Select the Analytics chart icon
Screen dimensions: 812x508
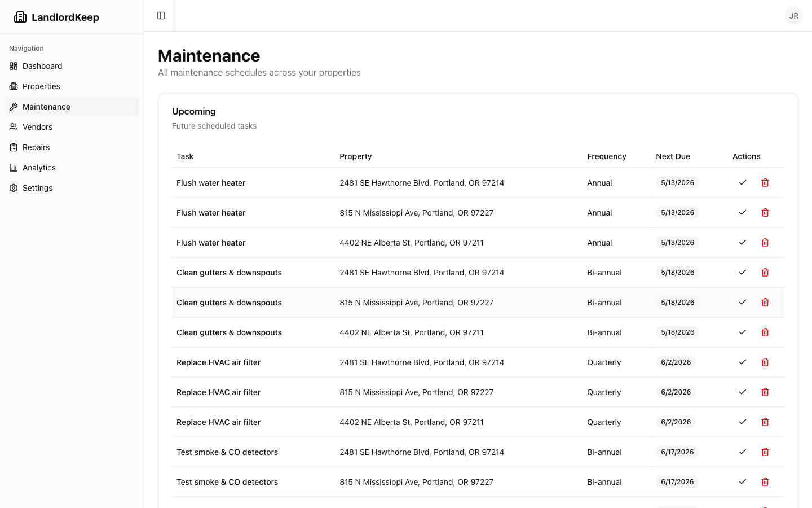pyautogui.click(x=13, y=168)
